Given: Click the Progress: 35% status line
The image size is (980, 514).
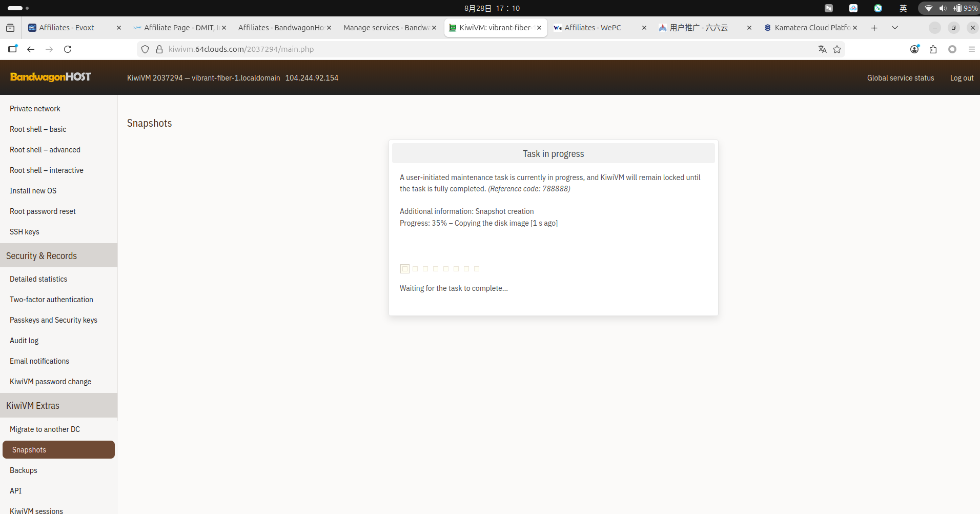Looking at the screenshot, I should [479, 223].
